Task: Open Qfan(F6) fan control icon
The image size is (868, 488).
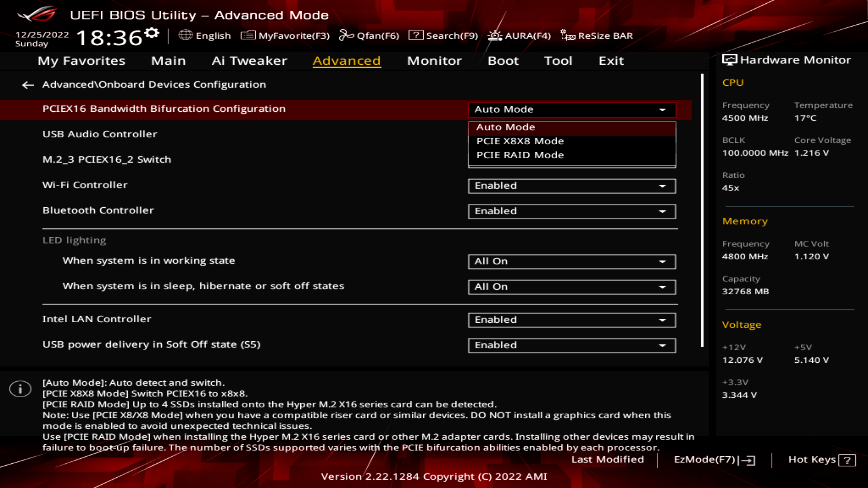Action: click(346, 35)
